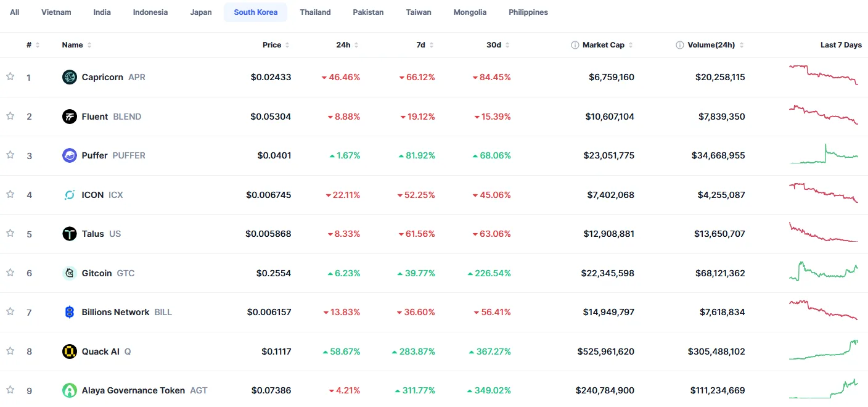
Task: Switch to the Pakistan tab
Action: pyautogui.click(x=368, y=12)
